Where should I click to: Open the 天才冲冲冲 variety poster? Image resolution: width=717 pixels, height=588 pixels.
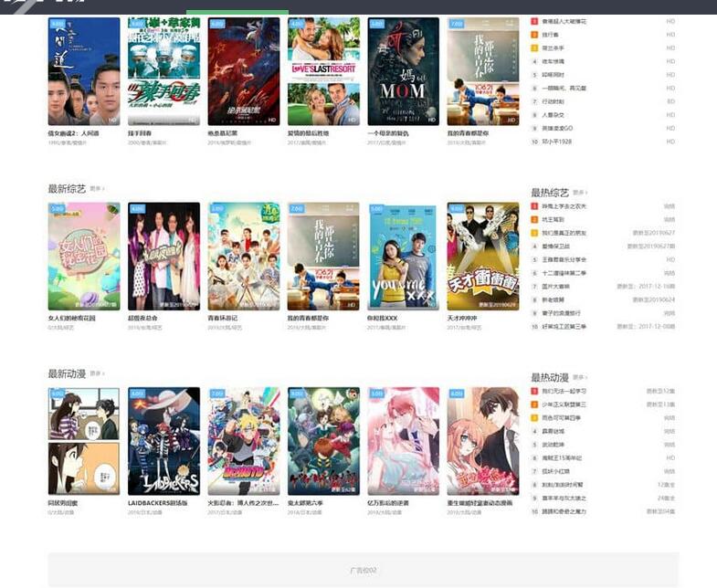(x=483, y=257)
